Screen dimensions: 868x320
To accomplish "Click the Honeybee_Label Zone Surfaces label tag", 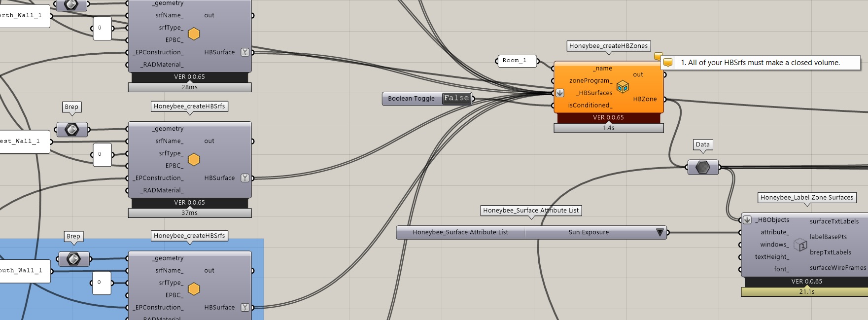I will 807,198.
